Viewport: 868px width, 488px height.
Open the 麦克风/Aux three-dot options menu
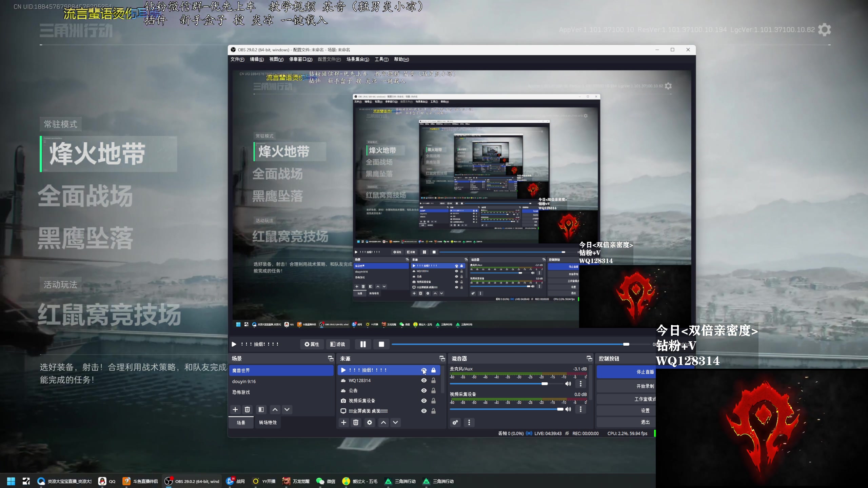click(x=581, y=384)
